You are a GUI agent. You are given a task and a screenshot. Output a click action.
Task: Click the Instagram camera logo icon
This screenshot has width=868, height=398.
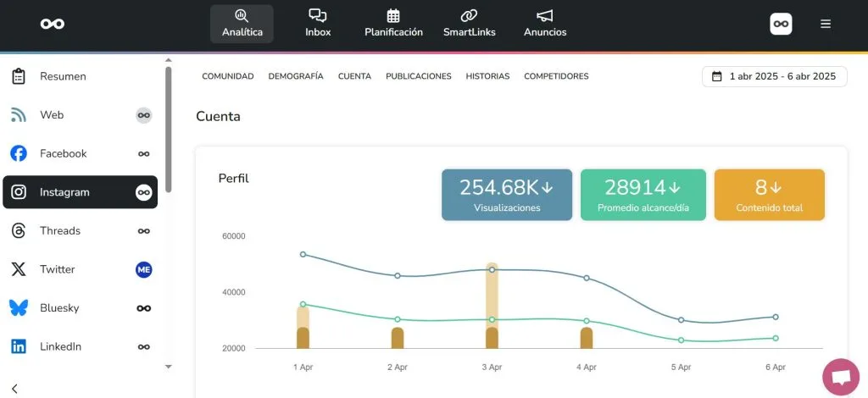click(x=19, y=192)
